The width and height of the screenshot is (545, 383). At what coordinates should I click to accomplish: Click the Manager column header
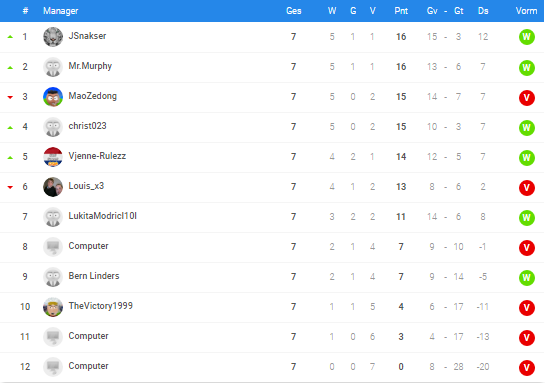60,11
